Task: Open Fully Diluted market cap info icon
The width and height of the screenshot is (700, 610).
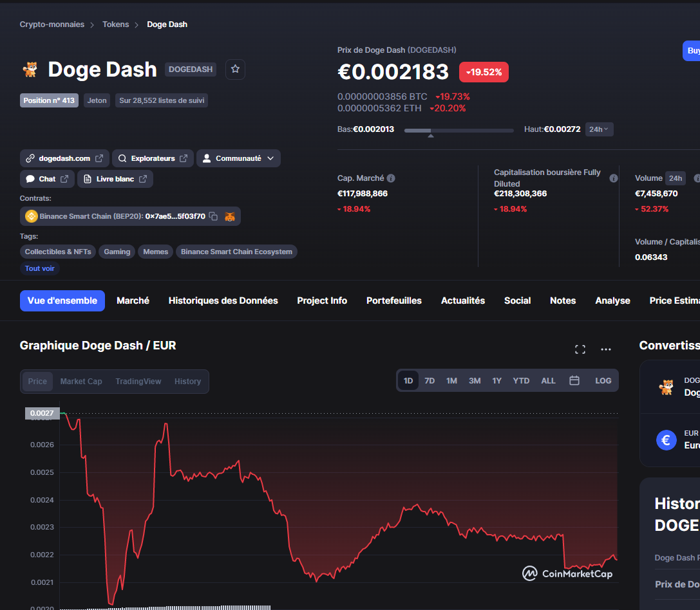Action: 614,178
